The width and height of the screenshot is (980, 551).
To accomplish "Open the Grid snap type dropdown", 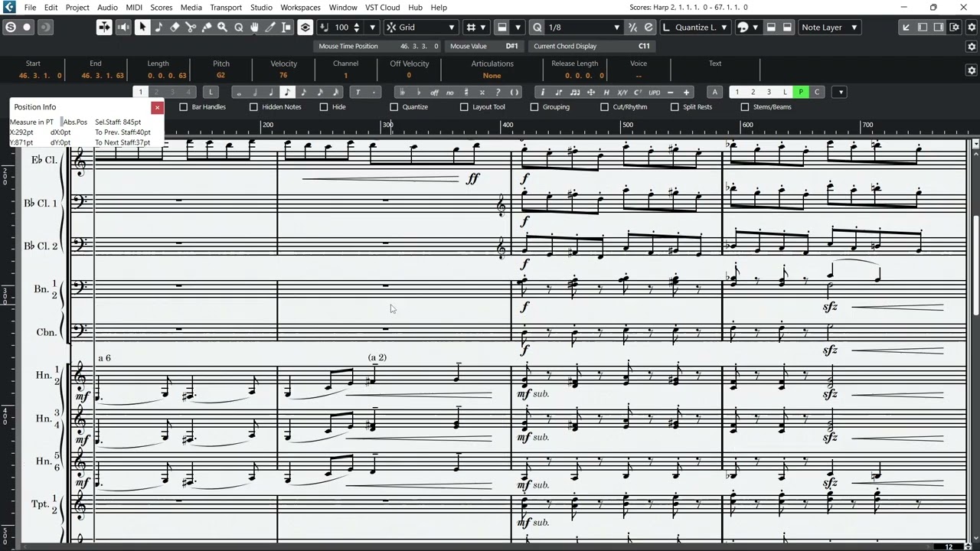I will coord(421,28).
